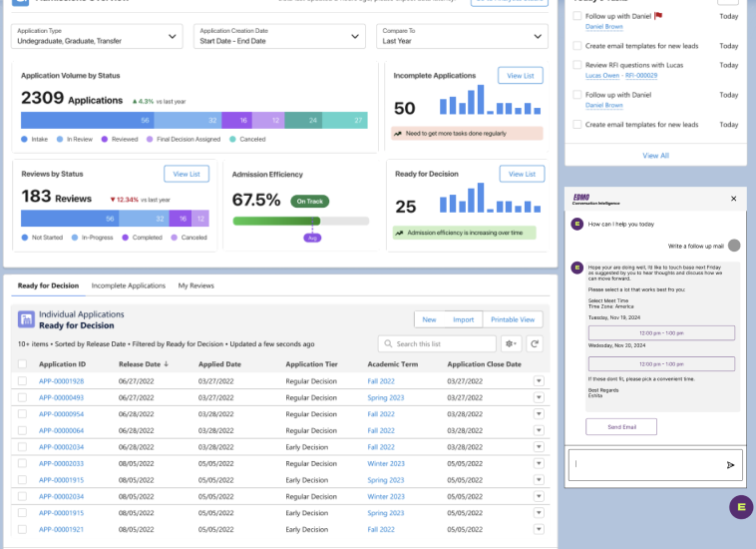
Task: Click the send message arrow icon in chat
Action: [730, 464]
